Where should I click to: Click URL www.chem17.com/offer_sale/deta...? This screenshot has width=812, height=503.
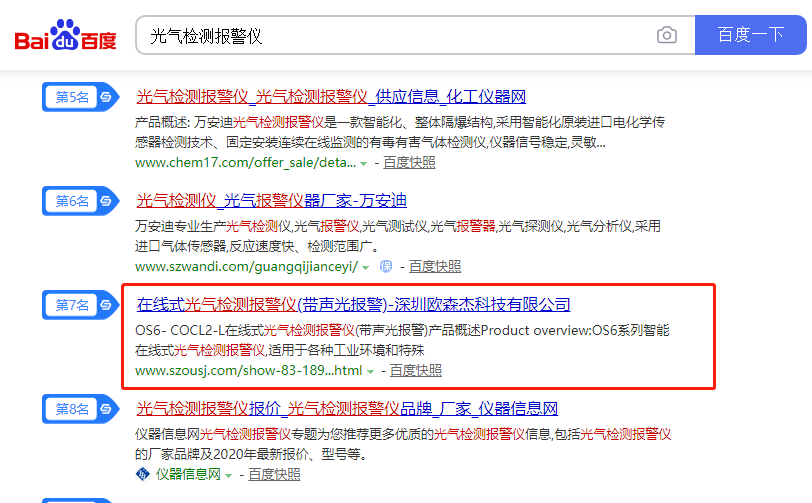pos(245,163)
